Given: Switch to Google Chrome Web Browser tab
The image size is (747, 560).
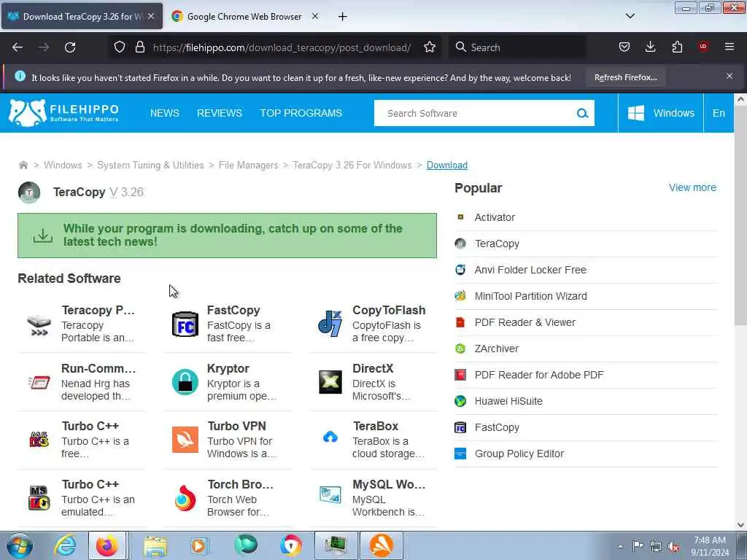Looking at the screenshot, I should click(x=244, y=16).
